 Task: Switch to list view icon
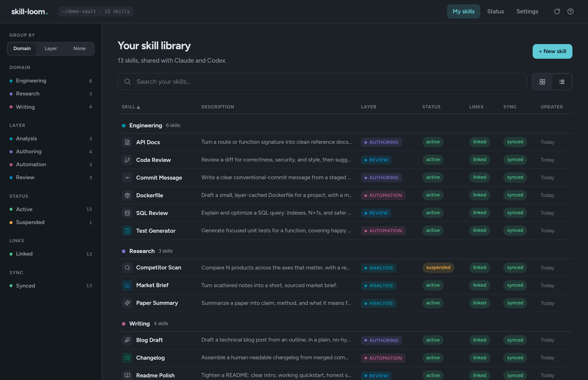[562, 82]
